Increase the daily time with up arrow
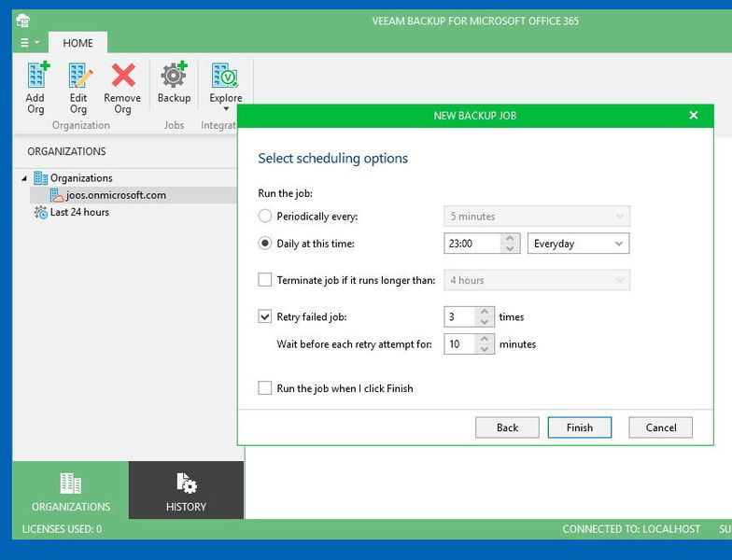This screenshot has height=560, width=732. point(510,238)
